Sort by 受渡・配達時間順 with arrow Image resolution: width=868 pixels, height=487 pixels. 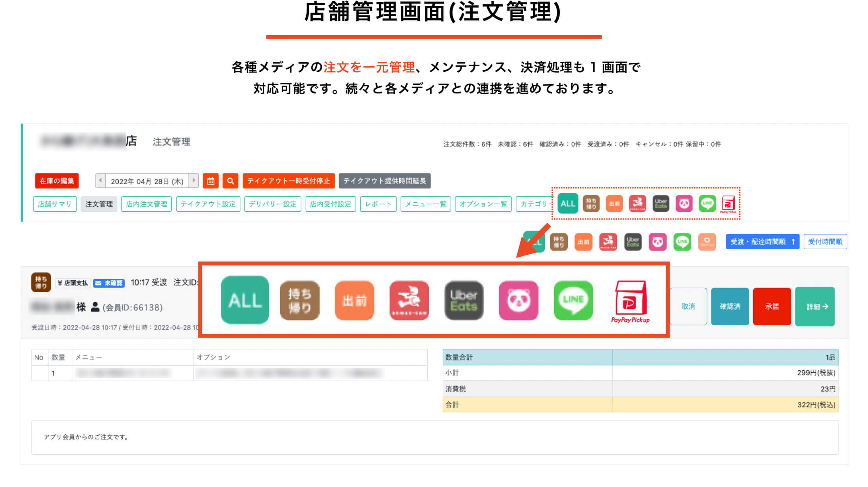pyautogui.click(x=762, y=242)
